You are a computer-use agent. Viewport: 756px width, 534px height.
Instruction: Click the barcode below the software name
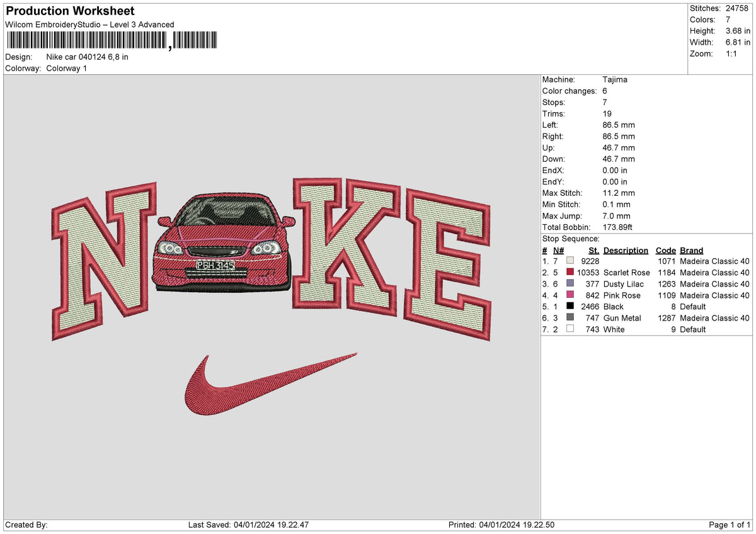coord(112,40)
